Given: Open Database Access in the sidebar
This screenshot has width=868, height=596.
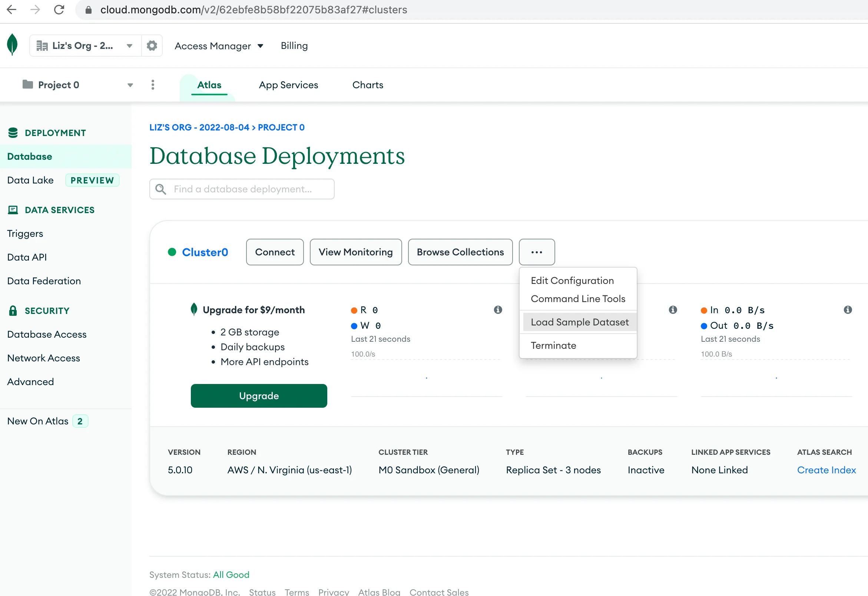Looking at the screenshot, I should 47,334.
